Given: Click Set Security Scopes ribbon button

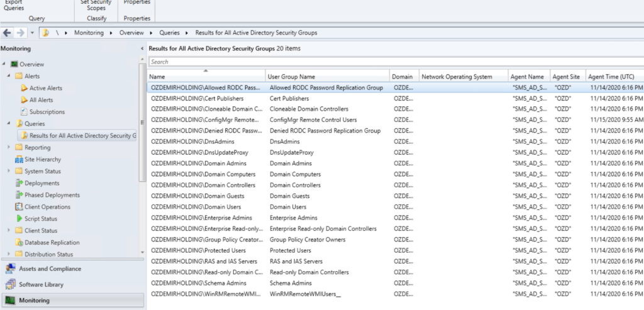Looking at the screenshot, I should tap(96, 5).
